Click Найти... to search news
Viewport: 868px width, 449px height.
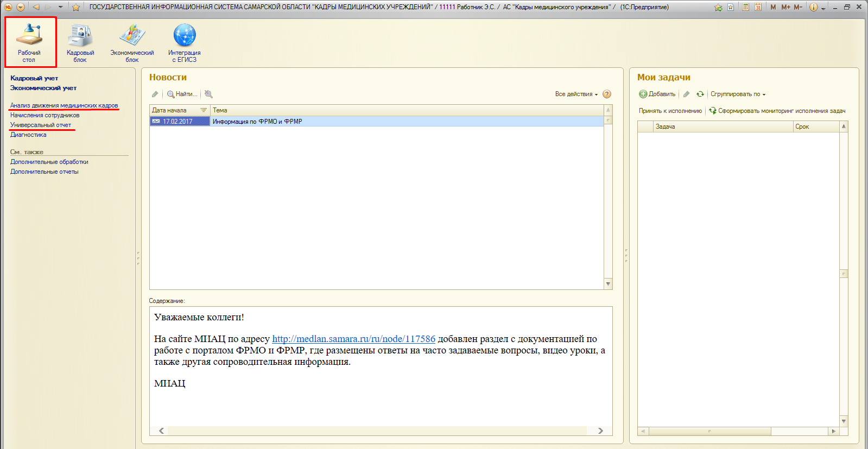pyautogui.click(x=182, y=94)
